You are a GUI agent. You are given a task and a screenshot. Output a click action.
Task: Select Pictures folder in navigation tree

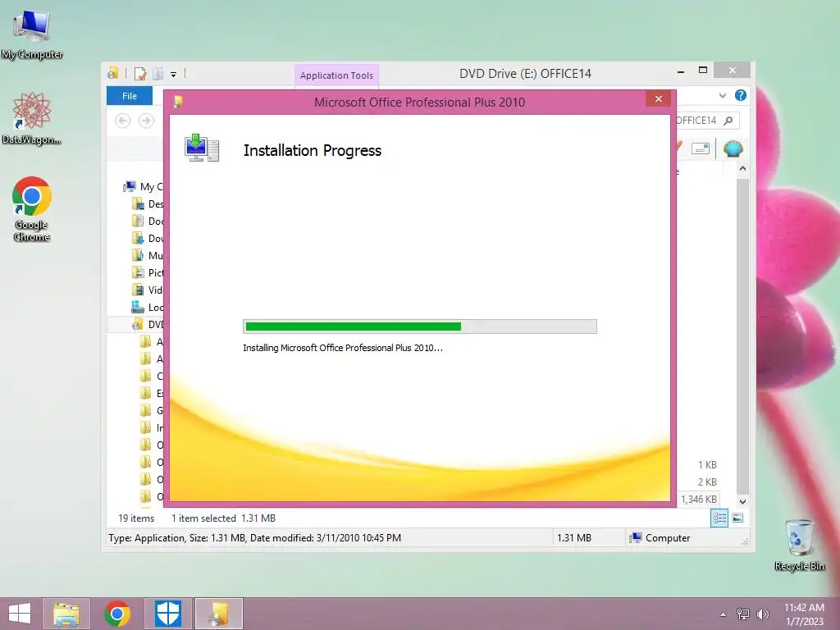148,272
